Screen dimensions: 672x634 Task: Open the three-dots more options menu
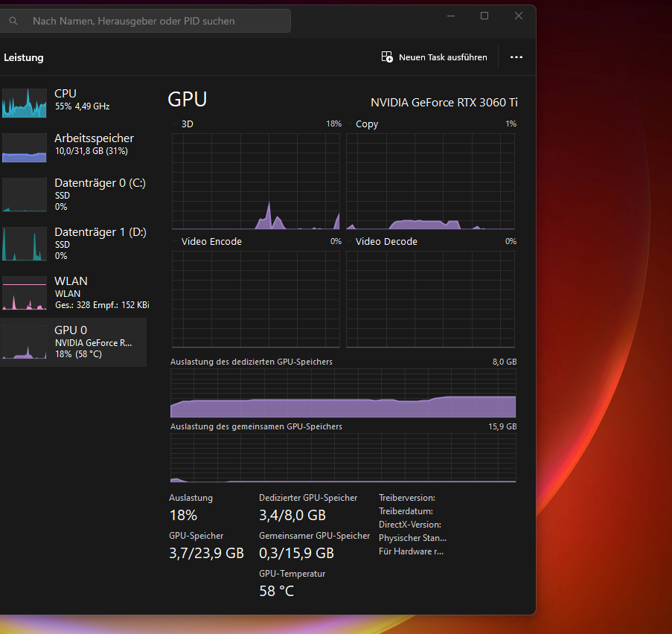tap(516, 57)
